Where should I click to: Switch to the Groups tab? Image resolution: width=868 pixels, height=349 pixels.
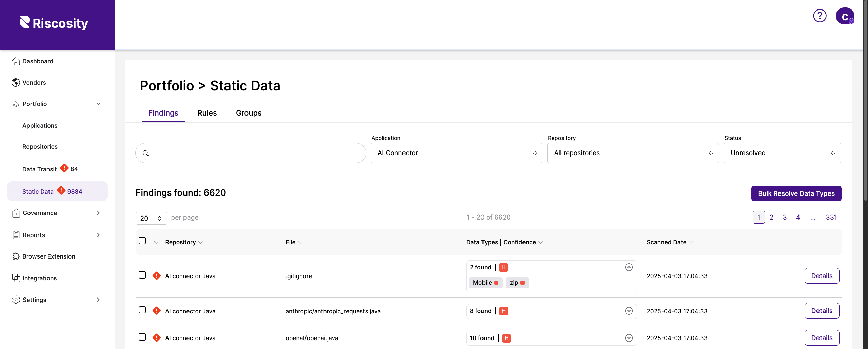[x=249, y=113]
